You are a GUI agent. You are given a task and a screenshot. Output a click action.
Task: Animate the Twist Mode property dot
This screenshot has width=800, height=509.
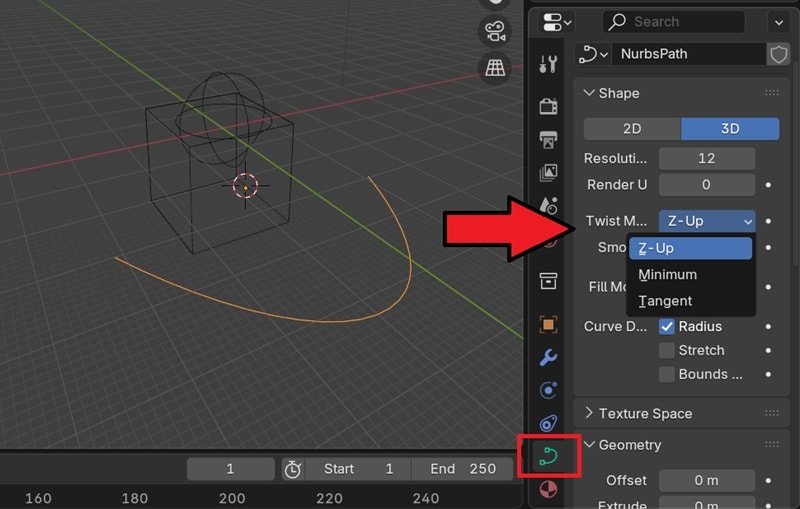768,221
